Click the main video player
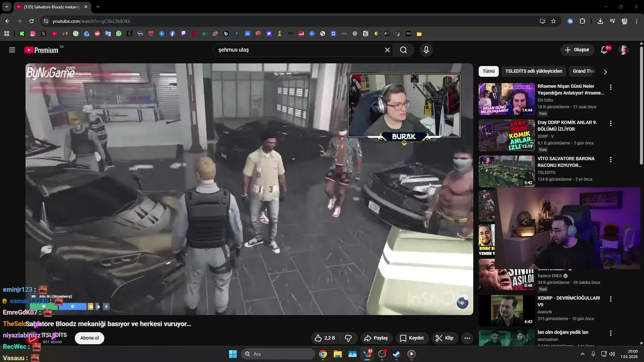The width and height of the screenshot is (644, 362). pos(249,189)
